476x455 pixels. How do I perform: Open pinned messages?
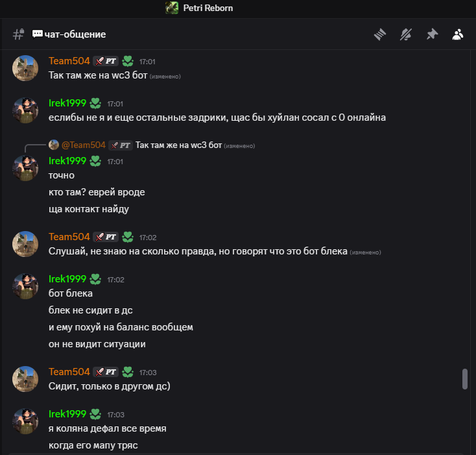pyautogui.click(x=432, y=34)
